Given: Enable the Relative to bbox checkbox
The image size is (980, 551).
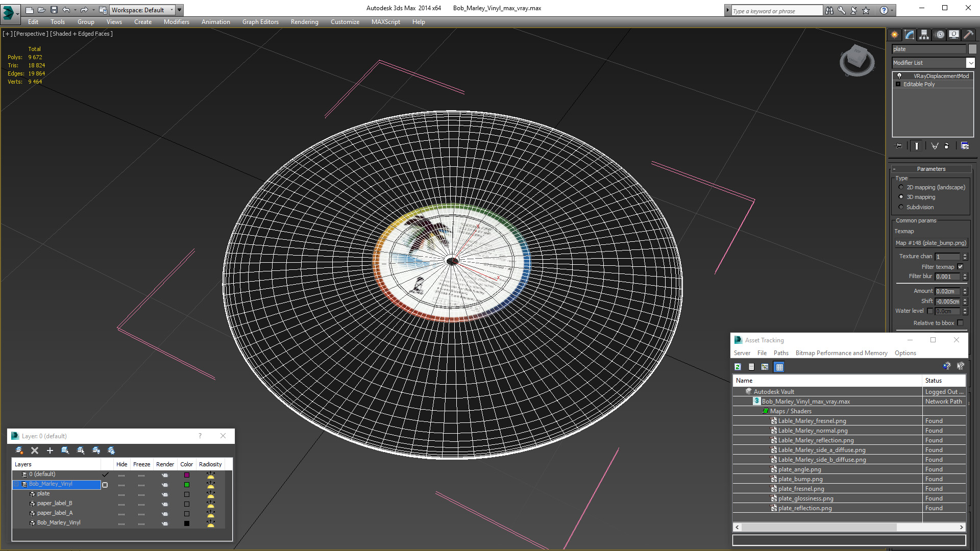Looking at the screenshot, I should point(960,323).
